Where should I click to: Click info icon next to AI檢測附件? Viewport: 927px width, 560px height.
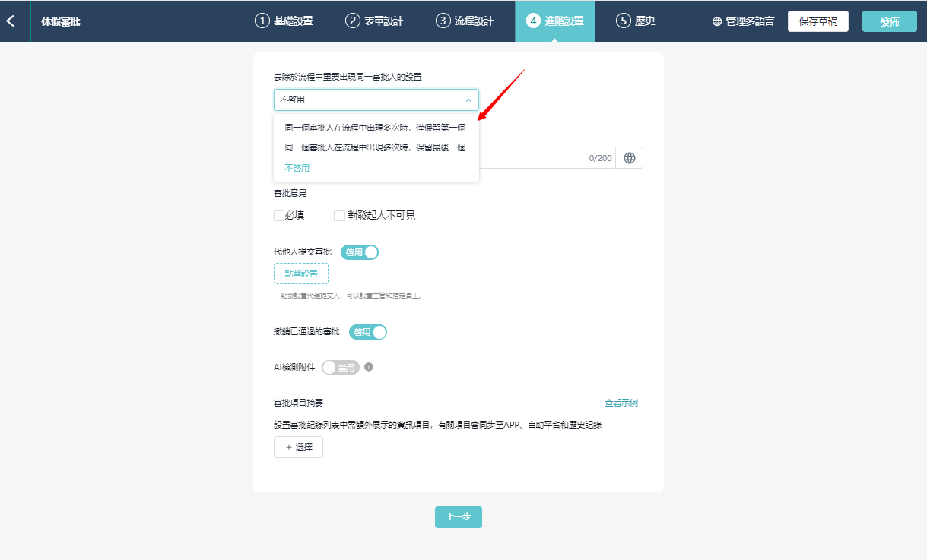tap(369, 367)
